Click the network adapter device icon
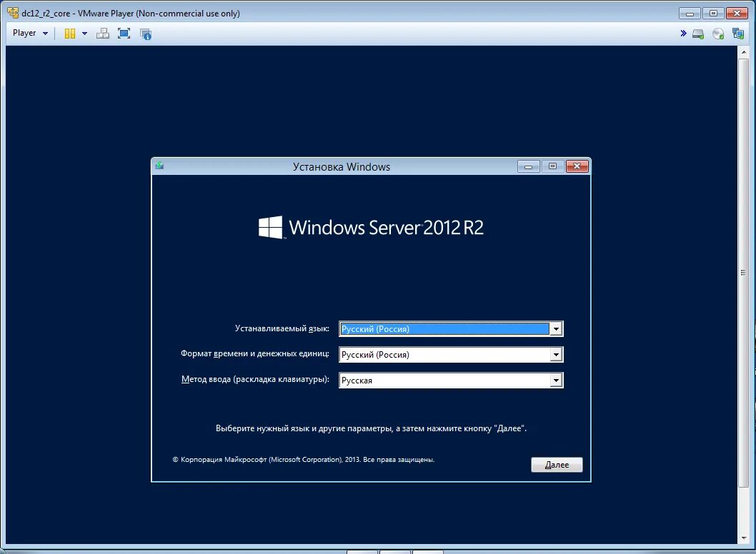Image resolution: width=756 pixels, height=554 pixels. [738, 34]
